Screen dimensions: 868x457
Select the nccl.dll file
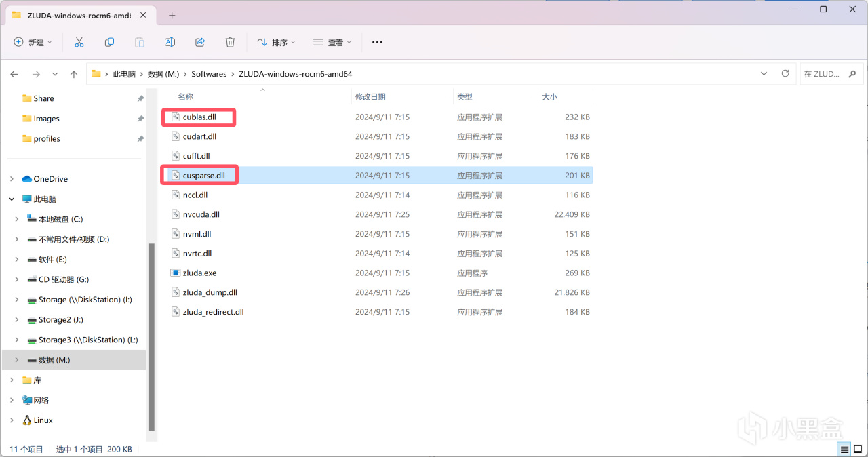pos(195,195)
